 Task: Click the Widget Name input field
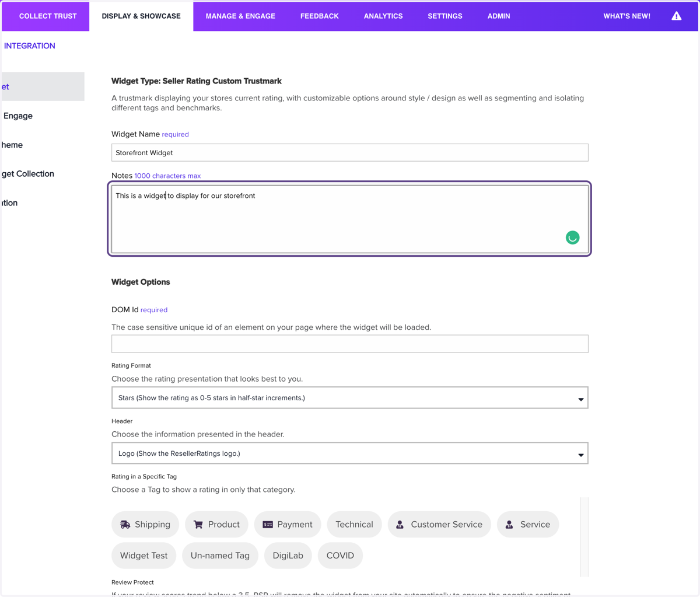click(x=349, y=152)
